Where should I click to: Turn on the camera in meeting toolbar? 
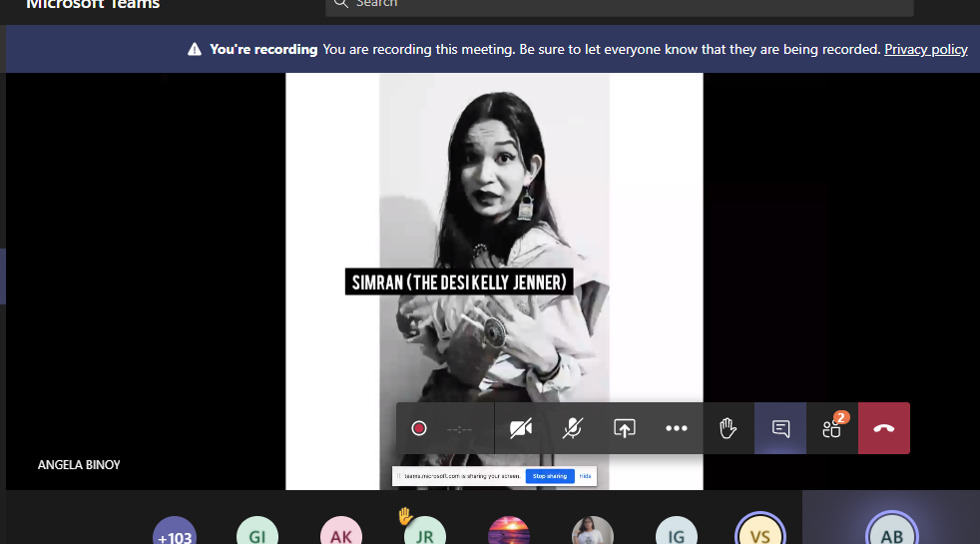point(521,428)
